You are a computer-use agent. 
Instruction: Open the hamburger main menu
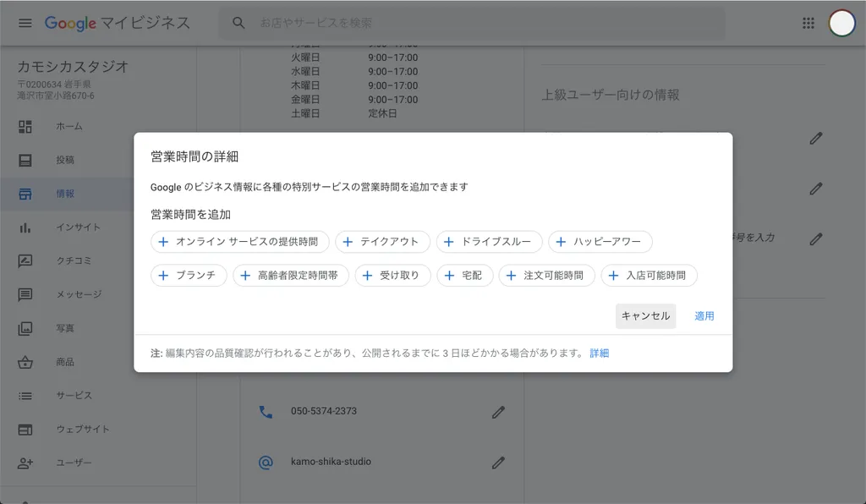pos(25,23)
